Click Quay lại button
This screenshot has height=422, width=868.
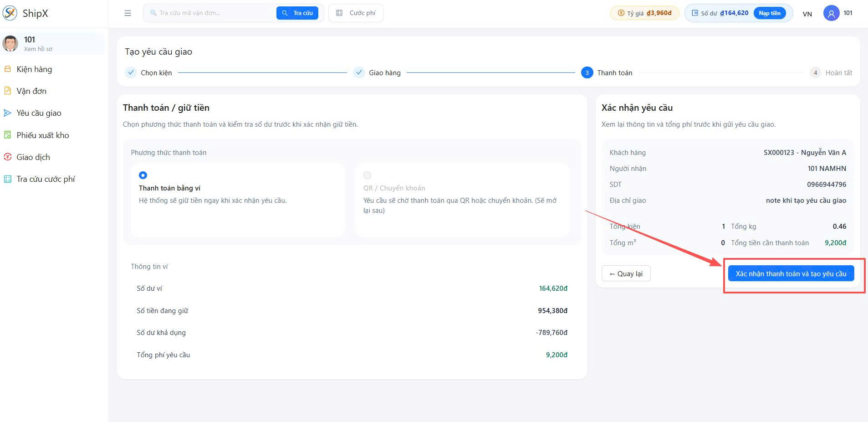click(x=626, y=273)
